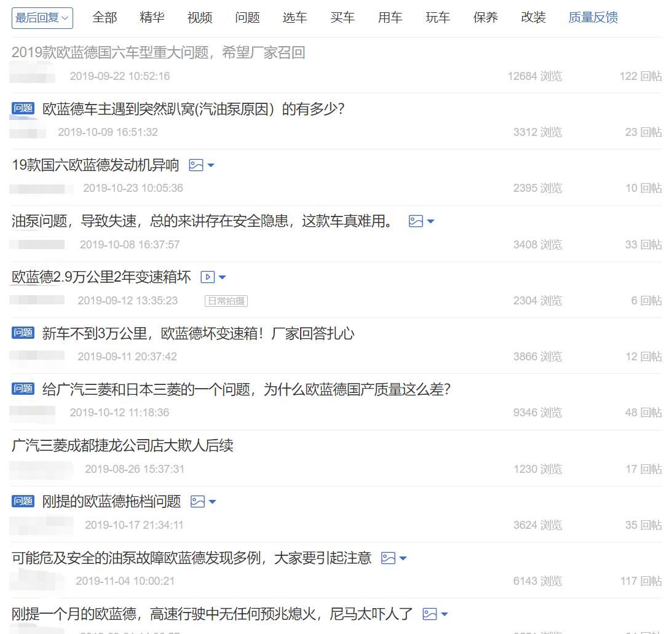
Task: Click 问题 tag on 新车不到3万公里 post
Action: click(x=23, y=333)
